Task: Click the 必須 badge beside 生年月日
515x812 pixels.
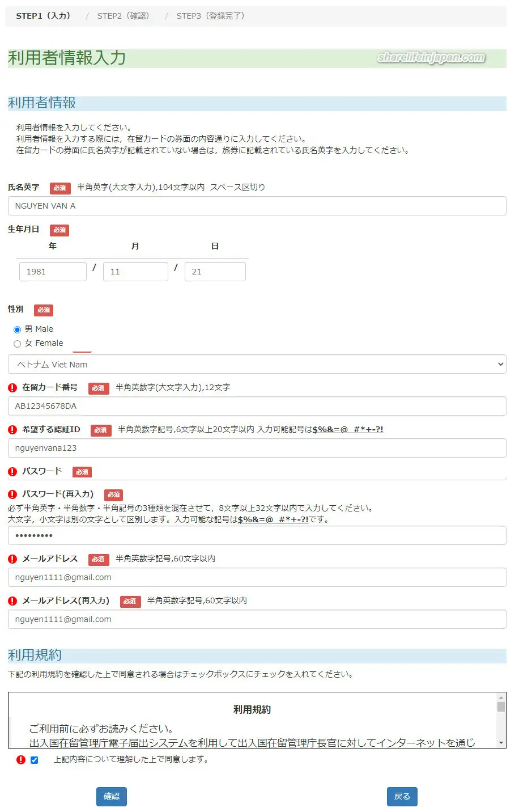Action: pos(59,230)
